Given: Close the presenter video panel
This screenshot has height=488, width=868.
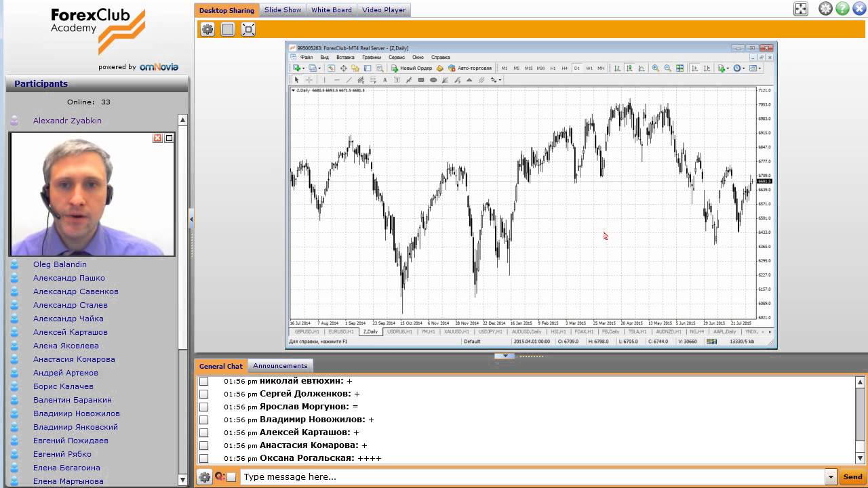Looking at the screenshot, I should pyautogui.click(x=157, y=138).
